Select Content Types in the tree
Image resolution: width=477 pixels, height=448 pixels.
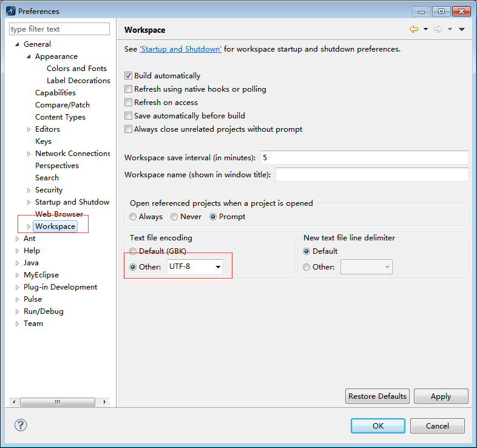pyautogui.click(x=60, y=117)
